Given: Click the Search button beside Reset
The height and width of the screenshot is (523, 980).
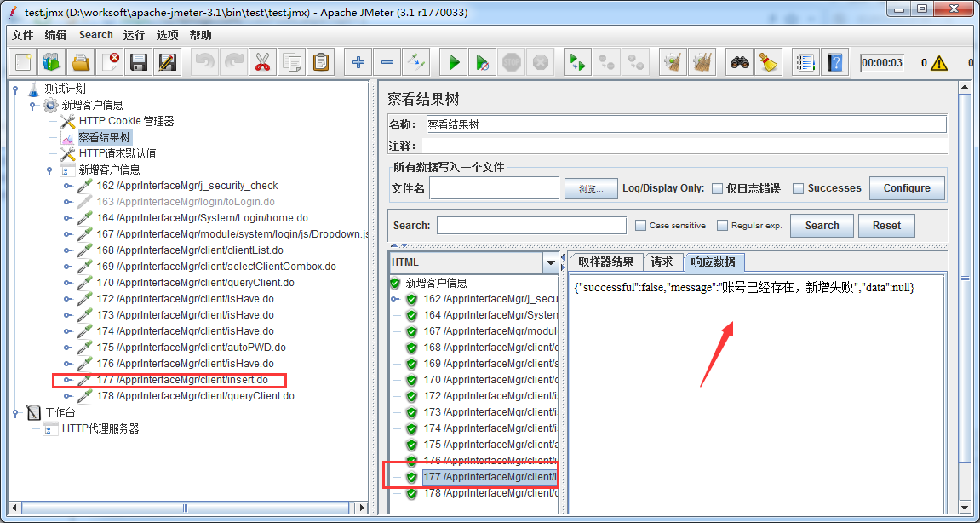Looking at the screenshot, I should coord(822,226).
